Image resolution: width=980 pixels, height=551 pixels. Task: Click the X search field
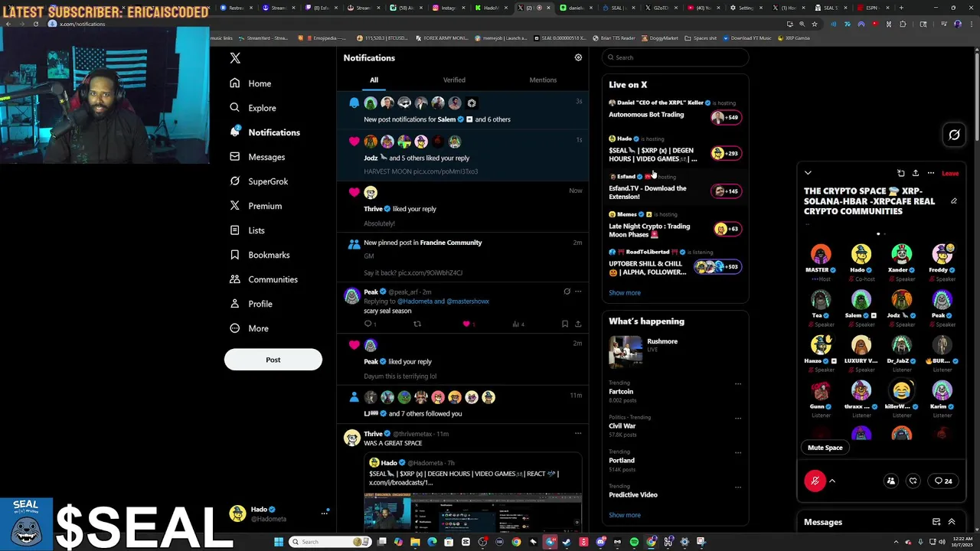[674, 57]
